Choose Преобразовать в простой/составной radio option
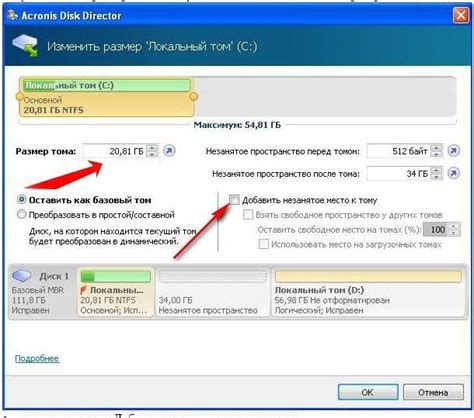Screen dimensions: 474x418 coord(22,214)
